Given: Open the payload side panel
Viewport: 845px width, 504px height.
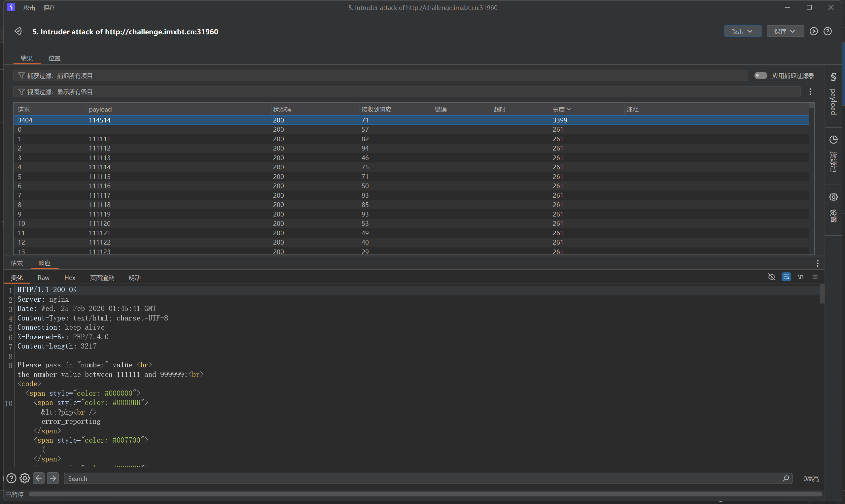Looking at the screenshot, I should 833,94.
